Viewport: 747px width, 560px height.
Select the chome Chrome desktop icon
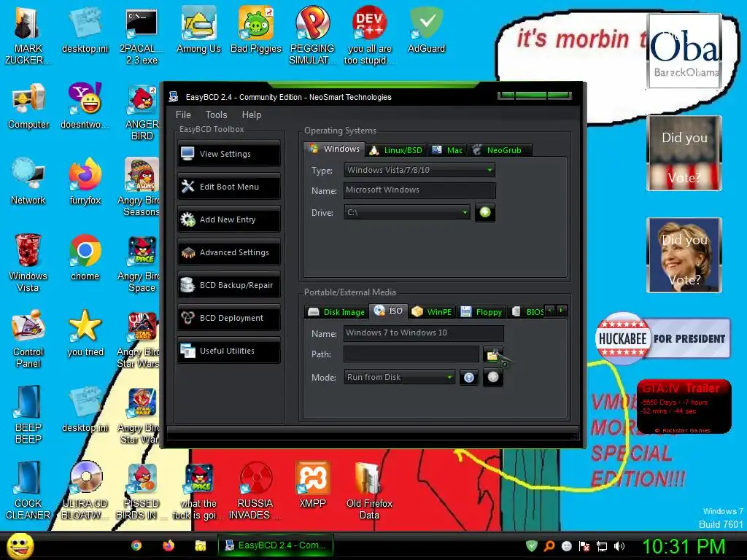(x=85, y=257)
